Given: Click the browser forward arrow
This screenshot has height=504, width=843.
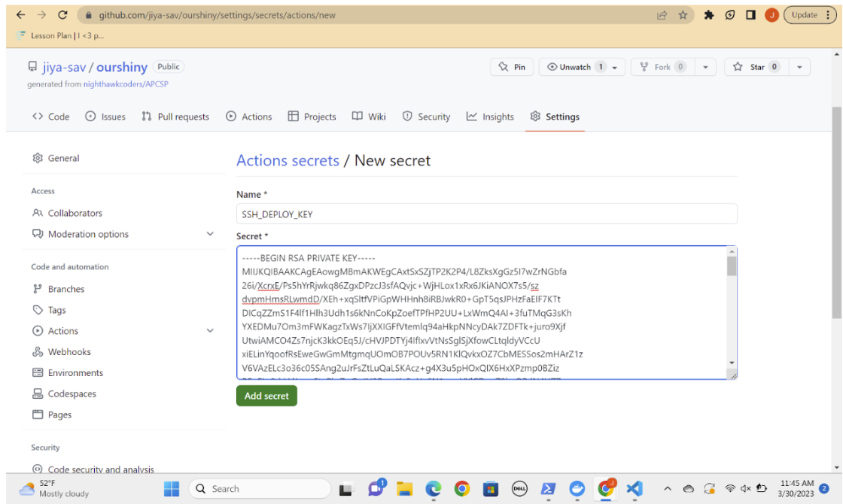Looking at the screenshot, I should [41, 15].
